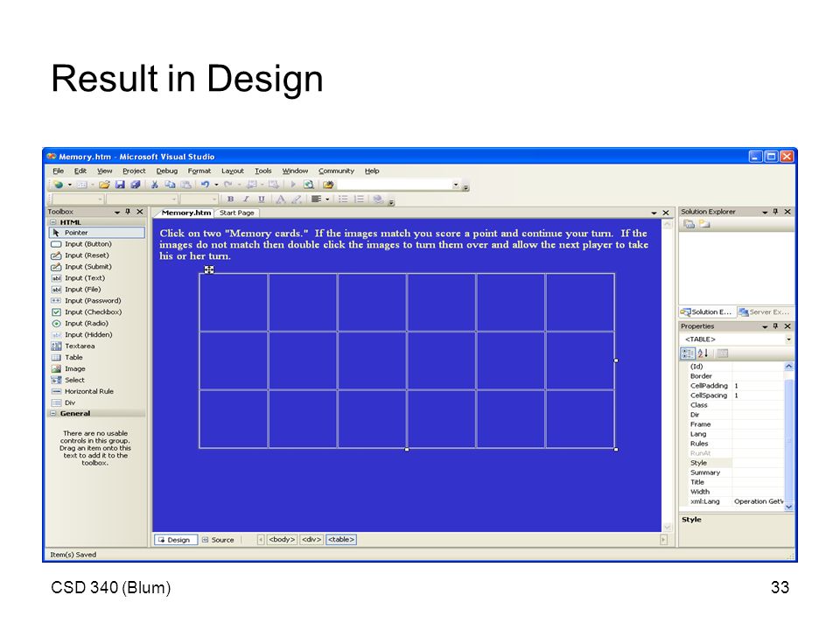Image resolution: width=840 pixels, height=630 pixels.
Task: Click the Save All icon
Action: pos(136,185)
